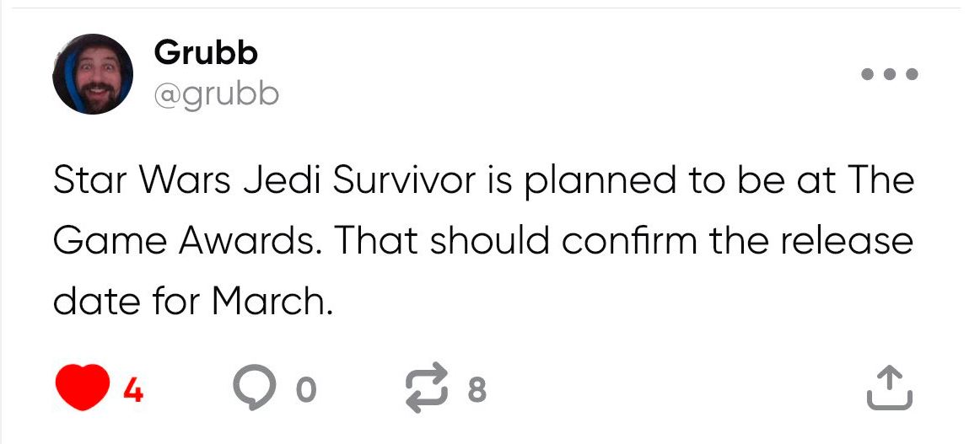View Grubb's profile picture
This screenshot has width=980, height=444.
pos(93,74)
